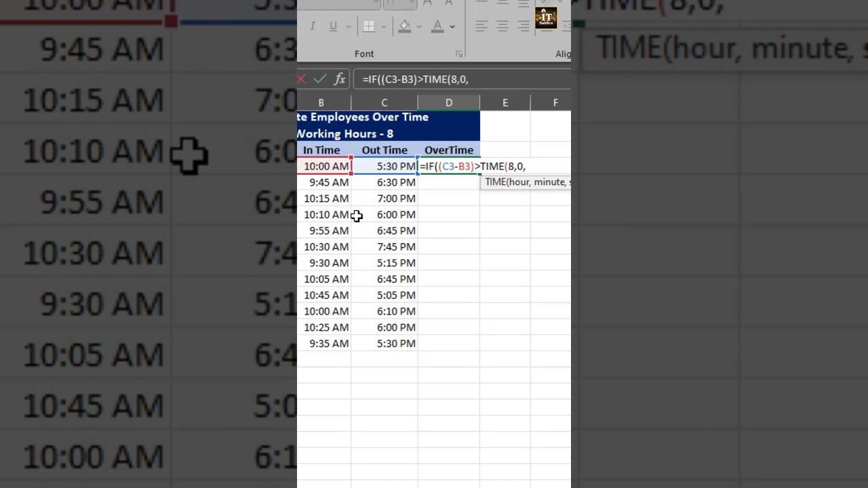Select column B header
This screenshot has width=868, height=488.
click(x=323, y=102)
